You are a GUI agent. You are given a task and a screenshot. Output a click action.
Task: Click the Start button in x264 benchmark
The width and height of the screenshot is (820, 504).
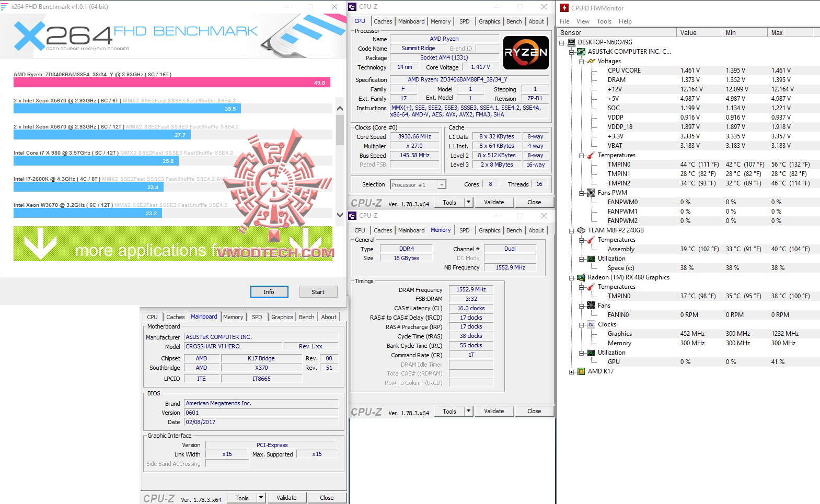pos(318,292)
